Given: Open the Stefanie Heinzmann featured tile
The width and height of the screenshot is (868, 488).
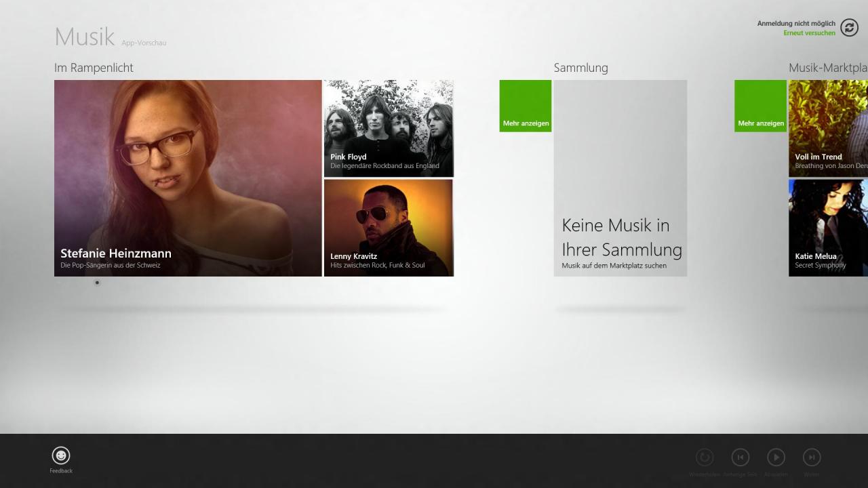Looking at the screenshot, I should 188,178.
